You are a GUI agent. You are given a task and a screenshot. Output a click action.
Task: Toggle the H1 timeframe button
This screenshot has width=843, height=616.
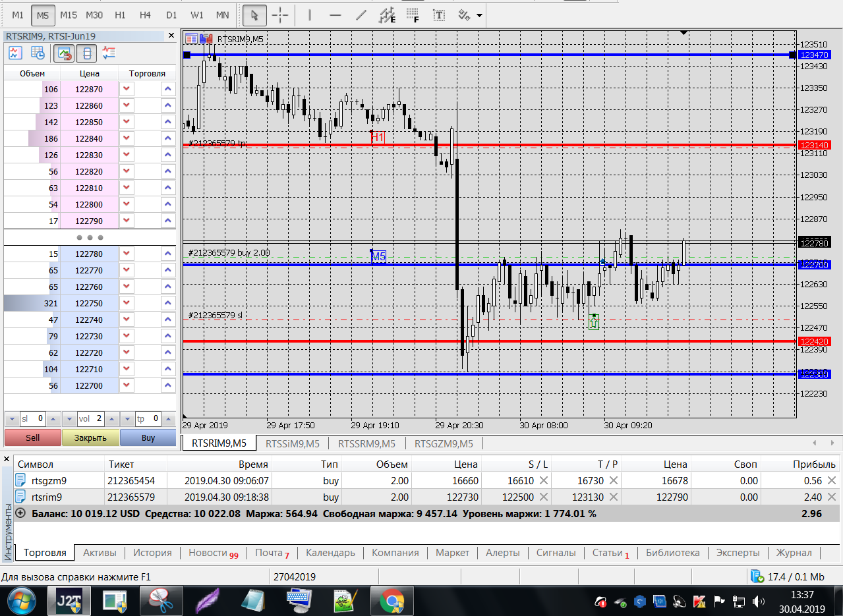tap(119, 14)
